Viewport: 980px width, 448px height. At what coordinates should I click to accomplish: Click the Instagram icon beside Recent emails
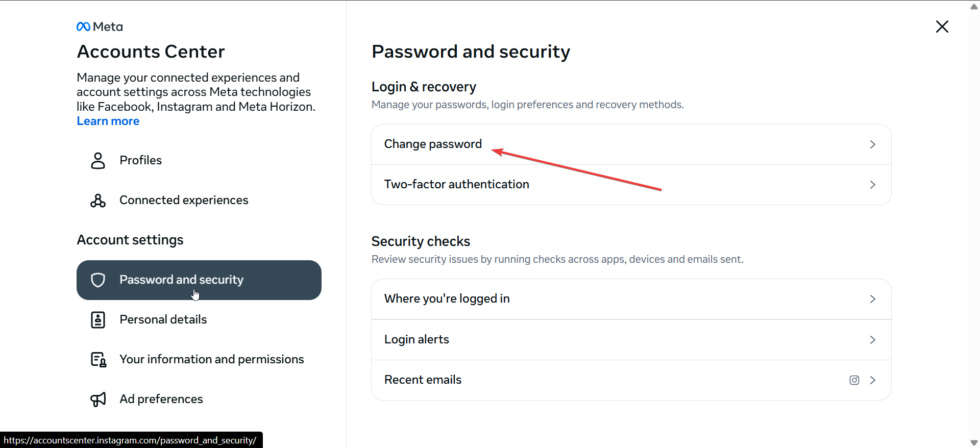[854, 380]
